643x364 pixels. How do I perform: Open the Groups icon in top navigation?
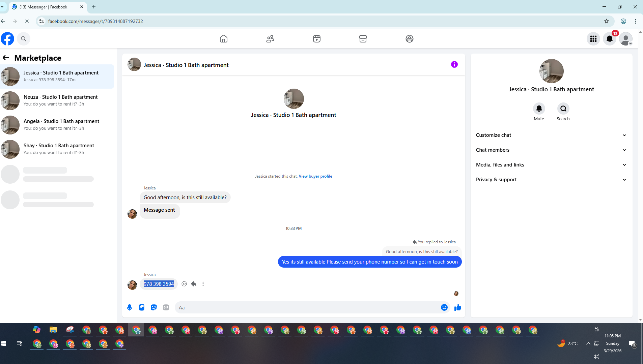click(410, 39)
